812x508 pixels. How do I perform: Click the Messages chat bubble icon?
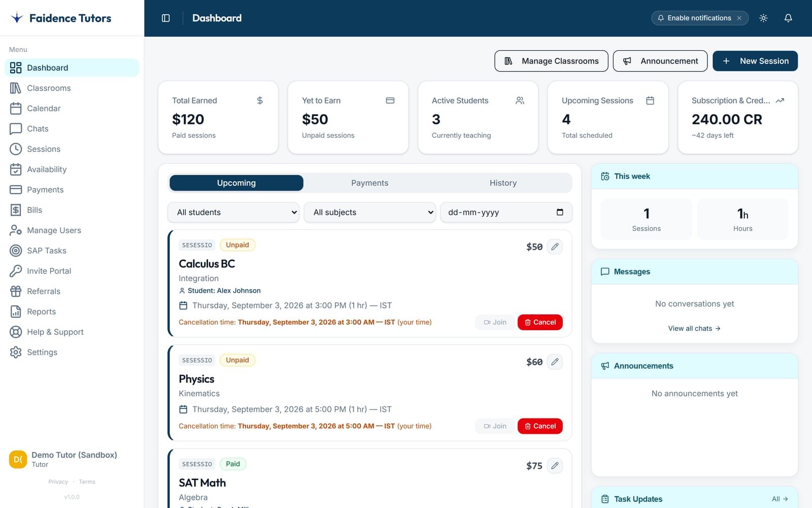click(605, 272)
